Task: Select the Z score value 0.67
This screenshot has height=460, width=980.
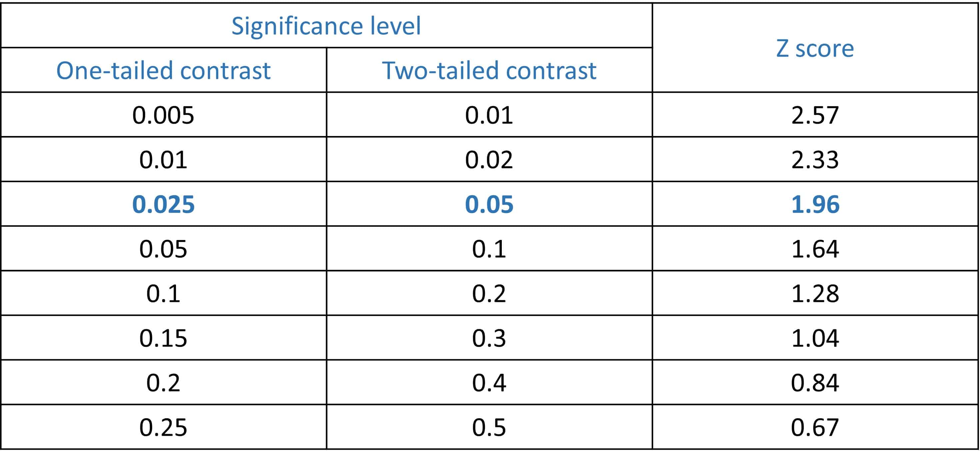Action: (x=815, y=427)
